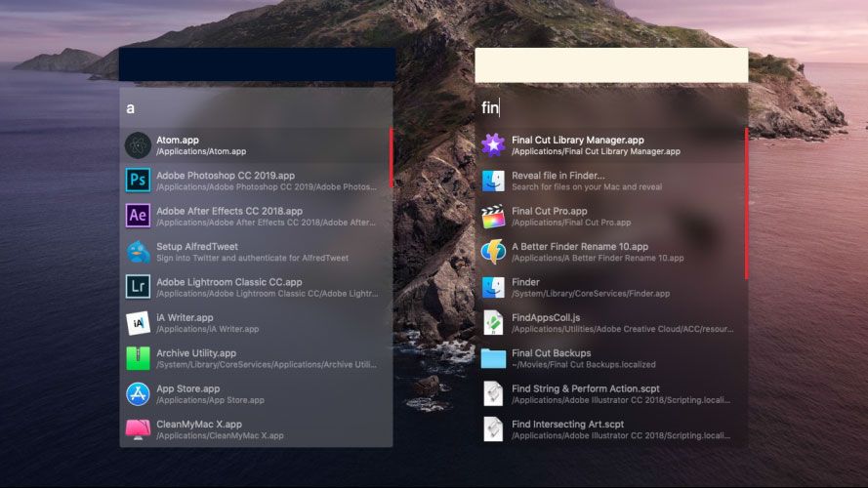Image resolution: width=868 pixels, height=488 pixels.
Task: Select the Final Cut Pro clapperboard icon
Action: click(x=493, y=216)
